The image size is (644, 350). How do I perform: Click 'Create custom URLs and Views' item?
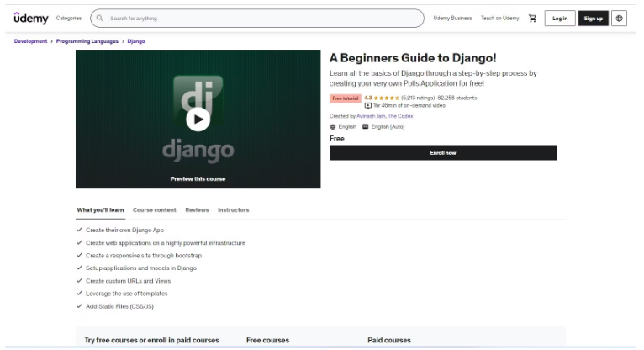(128, 281)
